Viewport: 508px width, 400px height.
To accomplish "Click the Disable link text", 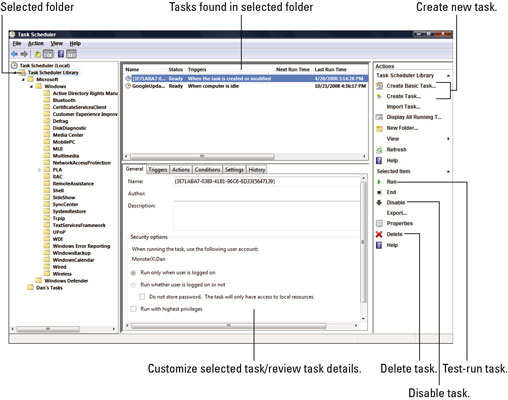I will click(x=396, y=203).
